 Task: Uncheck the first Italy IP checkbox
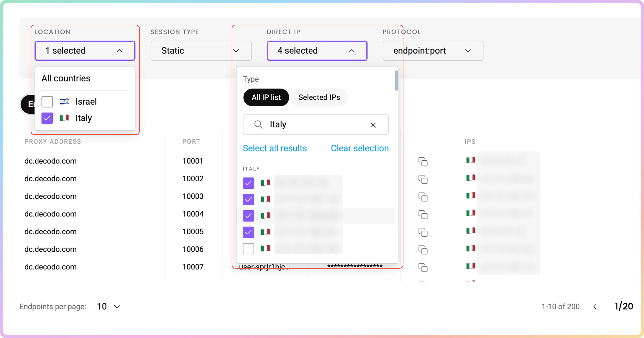tap(248, 183)
